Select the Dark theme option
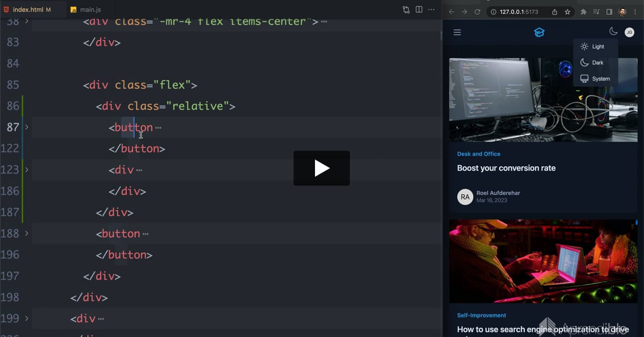644x337 pixels. point(596,63)
